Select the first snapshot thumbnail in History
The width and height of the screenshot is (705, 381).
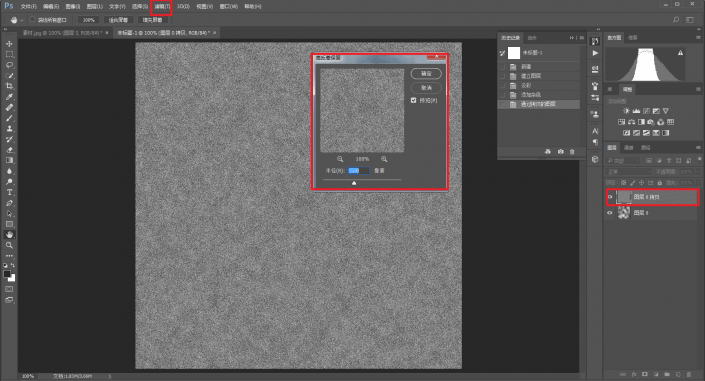coord(514,53)
